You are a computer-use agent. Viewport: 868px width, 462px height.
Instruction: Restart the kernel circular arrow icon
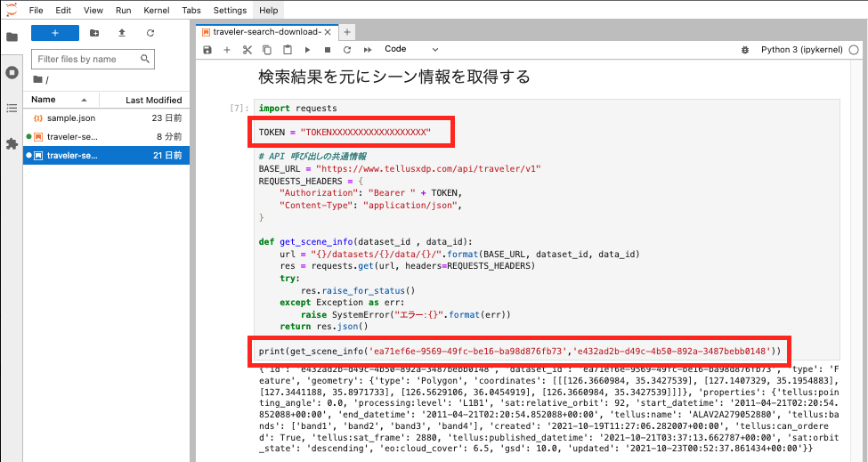coord(347,50)
